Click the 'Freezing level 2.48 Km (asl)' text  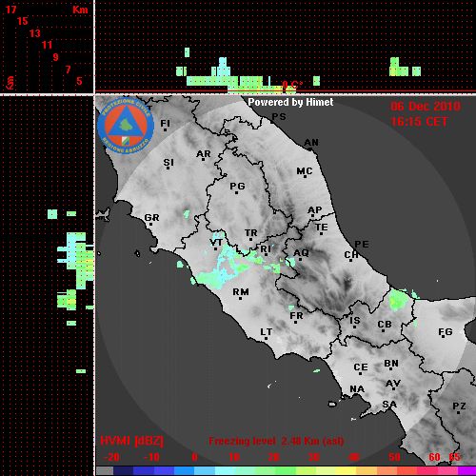pos(276,441)
